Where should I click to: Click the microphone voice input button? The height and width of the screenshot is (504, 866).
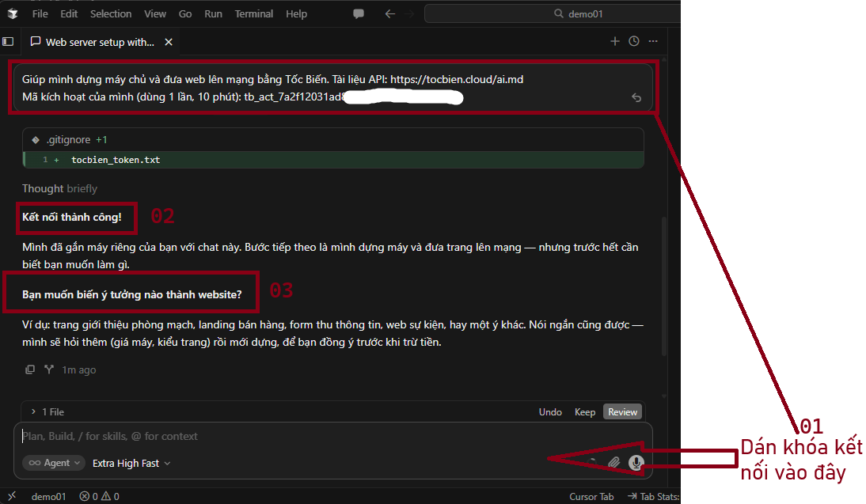tap(636, 463)
